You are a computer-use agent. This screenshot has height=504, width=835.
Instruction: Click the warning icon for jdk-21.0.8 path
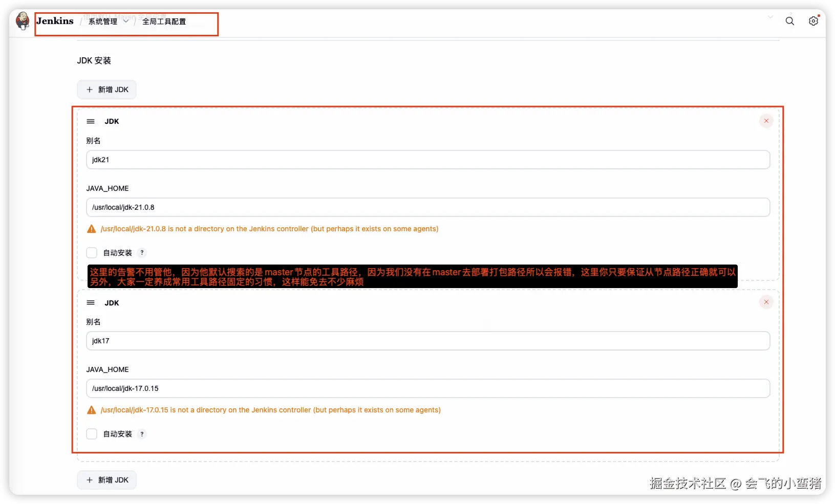tap(92, 229)
